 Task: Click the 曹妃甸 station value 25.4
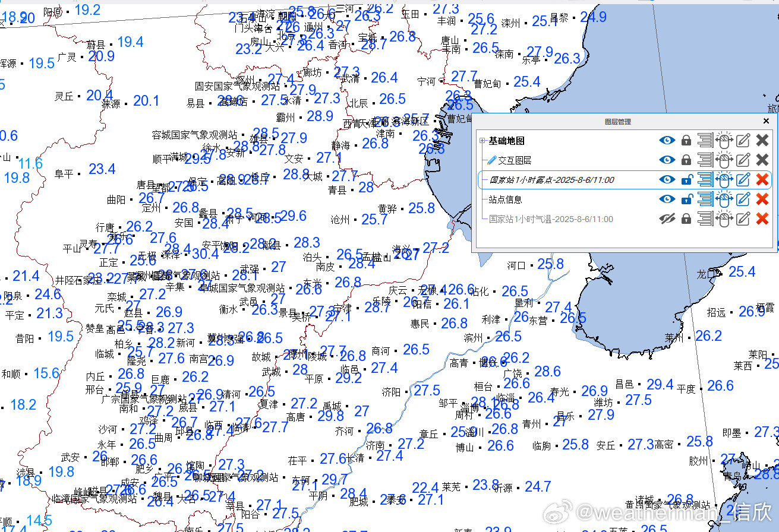[527, 82]
